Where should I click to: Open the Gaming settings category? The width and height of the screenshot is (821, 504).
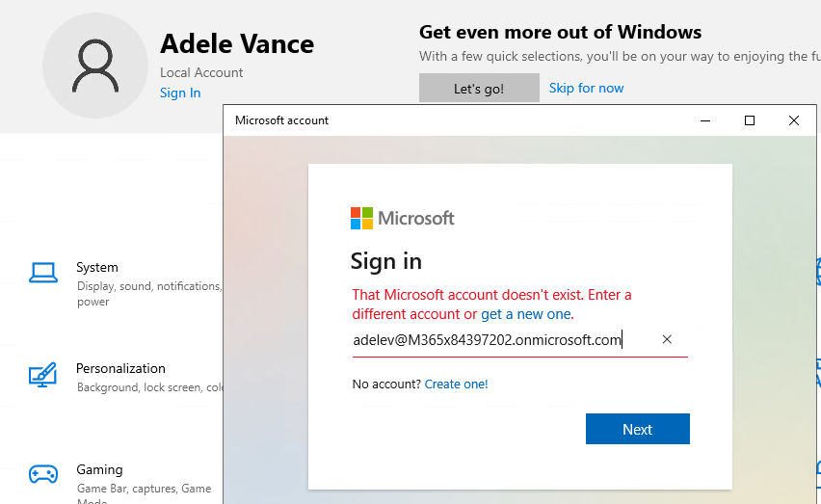[125, 483]
